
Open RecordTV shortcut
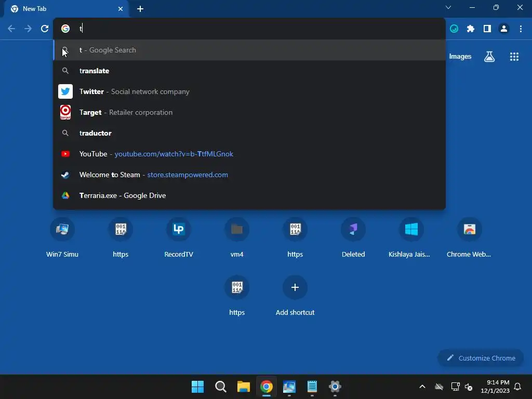click(179, 237)
